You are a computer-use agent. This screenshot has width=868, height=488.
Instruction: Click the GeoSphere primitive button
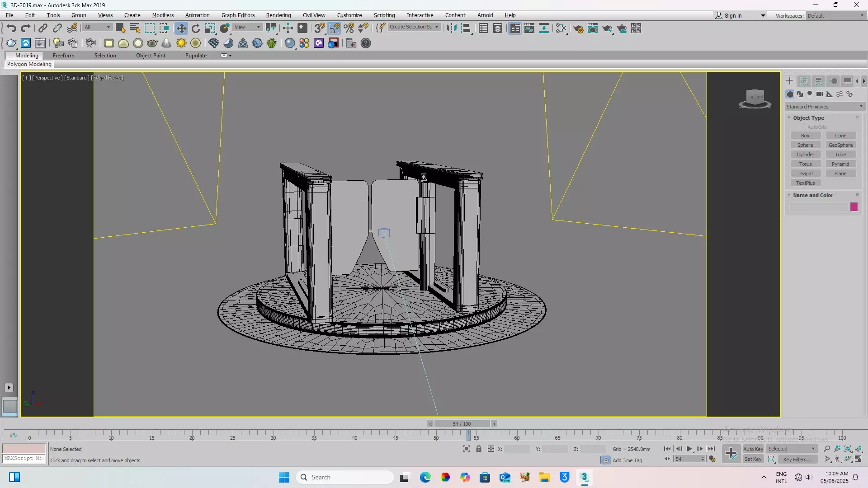tap(840, 145)
